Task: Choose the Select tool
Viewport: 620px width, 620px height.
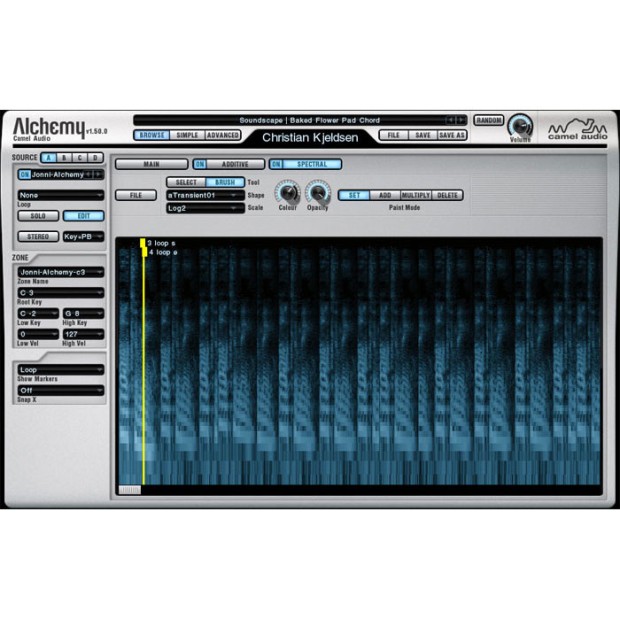Action: pyautogui.click(x=186, y=182)
